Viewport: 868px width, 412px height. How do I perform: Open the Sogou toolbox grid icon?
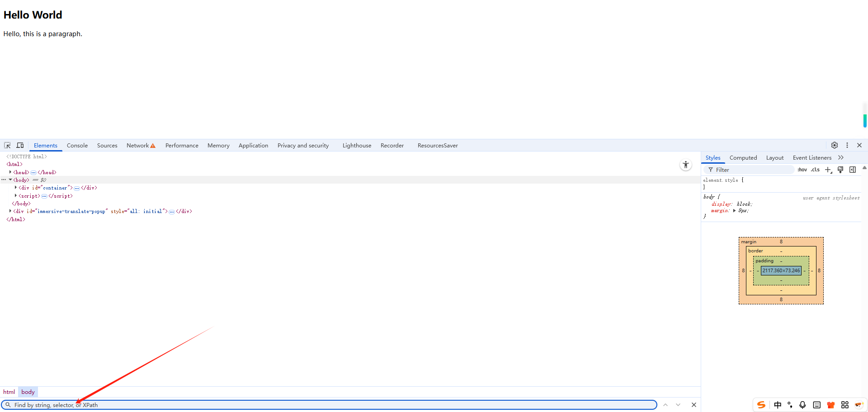tap(844, 405)
